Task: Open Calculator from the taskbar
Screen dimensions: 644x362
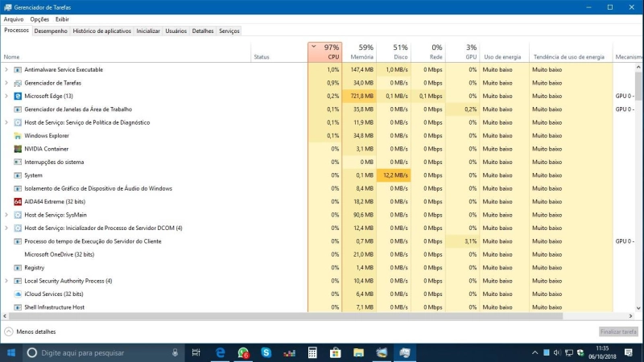Action: coord(312,352)
